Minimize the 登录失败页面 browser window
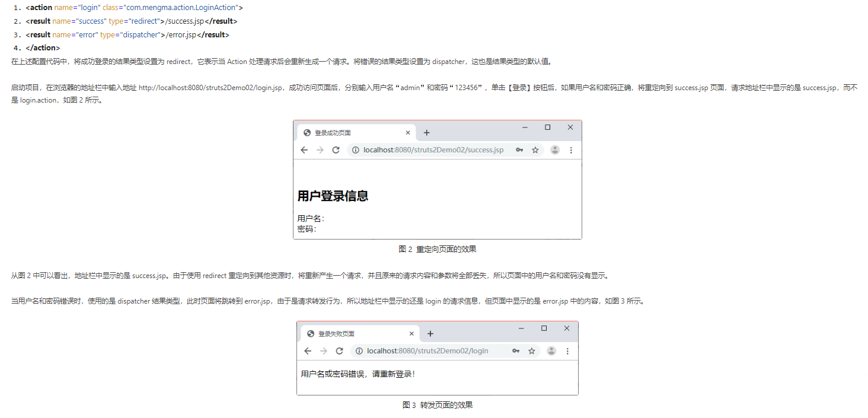This screenshot has height=418, width=868. pos(522,328)
